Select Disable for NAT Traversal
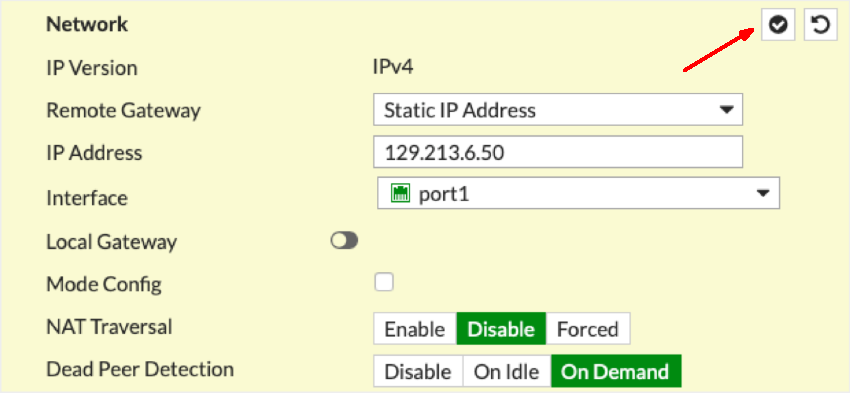 tap(501, 328)
